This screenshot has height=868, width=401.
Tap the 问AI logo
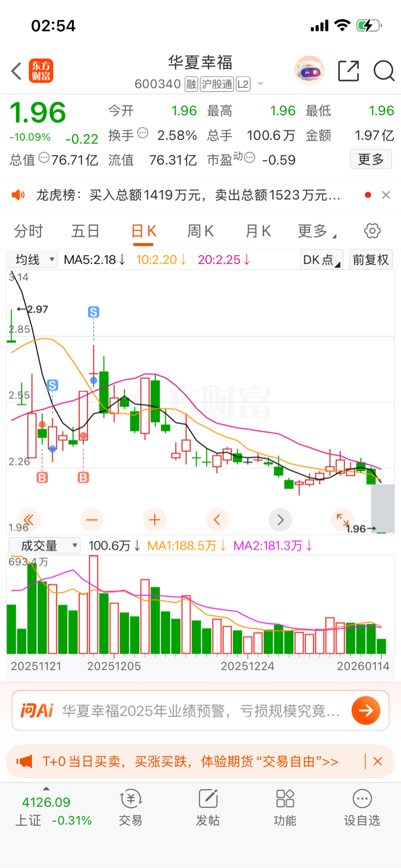[37, 710]
